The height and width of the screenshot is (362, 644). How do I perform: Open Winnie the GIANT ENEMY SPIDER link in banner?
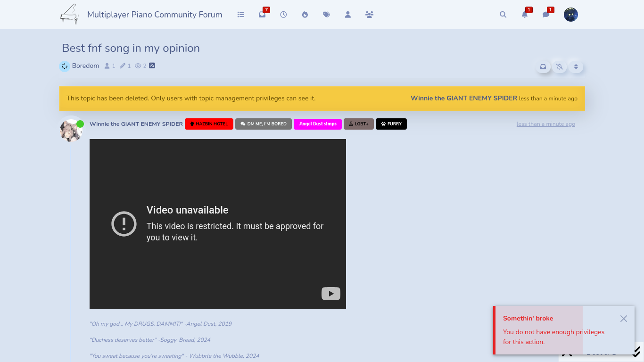click(464, 99)
